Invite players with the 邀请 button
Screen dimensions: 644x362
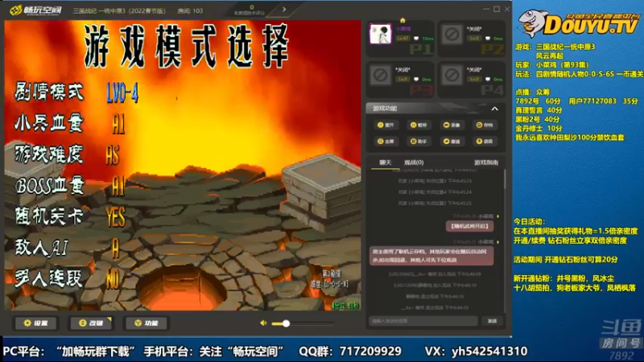(x=452, y=142)
